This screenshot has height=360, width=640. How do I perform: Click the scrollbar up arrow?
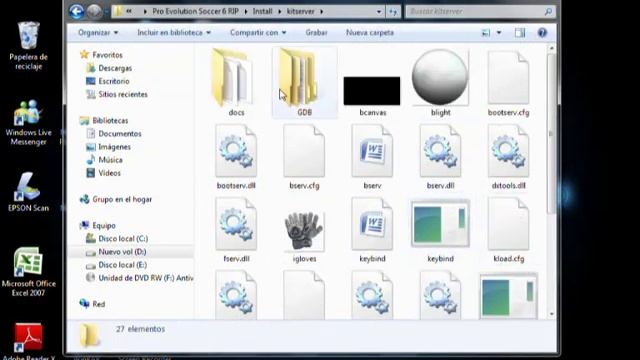point(551,49)
